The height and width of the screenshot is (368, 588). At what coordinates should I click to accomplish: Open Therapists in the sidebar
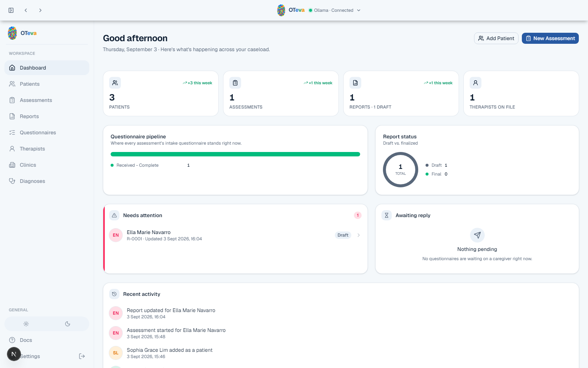pyautogui.click(x=47, y=149)
